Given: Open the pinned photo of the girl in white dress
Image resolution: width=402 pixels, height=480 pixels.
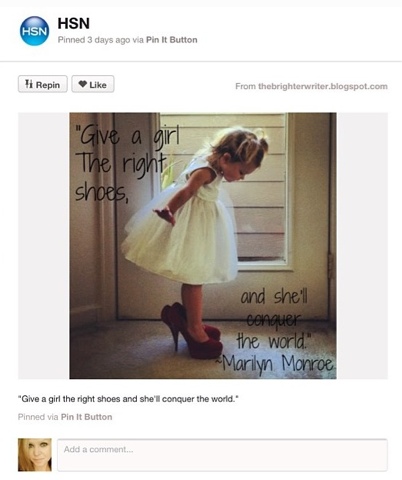Looking at the screenshot, I should click(x=203, y=246).
